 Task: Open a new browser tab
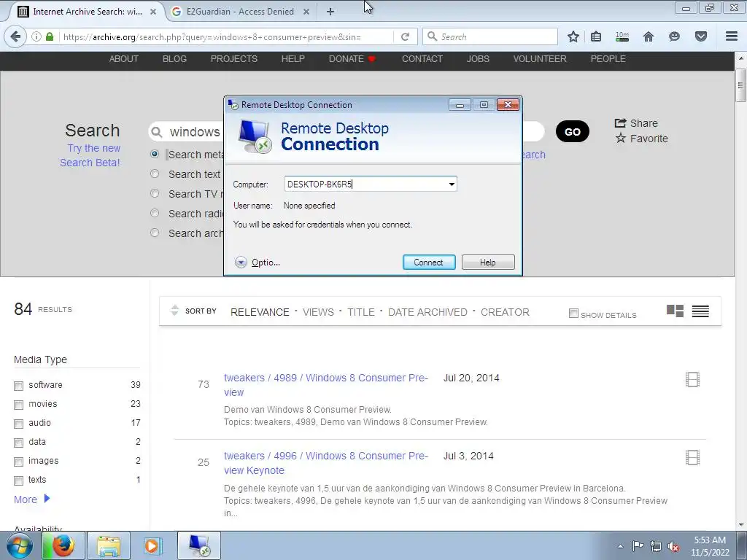click(330, 12)
